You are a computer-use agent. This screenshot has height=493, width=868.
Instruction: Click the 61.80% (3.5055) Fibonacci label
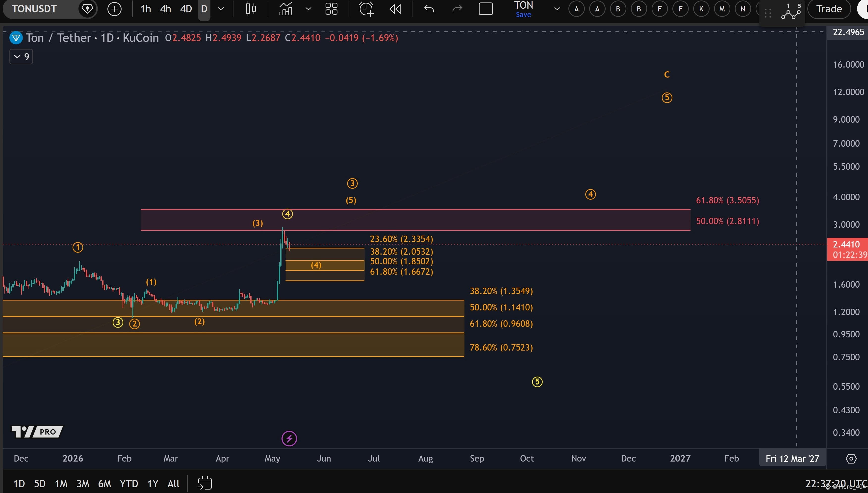[x=727, y=200]
